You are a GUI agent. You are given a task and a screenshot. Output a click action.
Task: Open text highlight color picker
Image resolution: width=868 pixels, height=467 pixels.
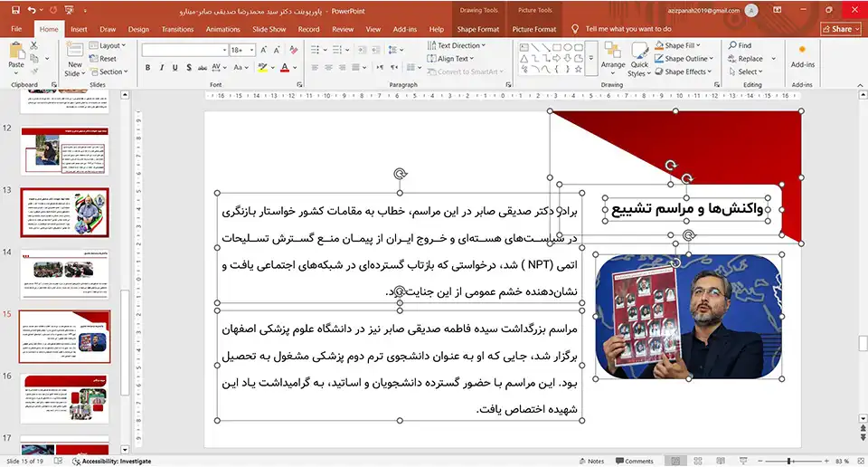tap(273, 68)
